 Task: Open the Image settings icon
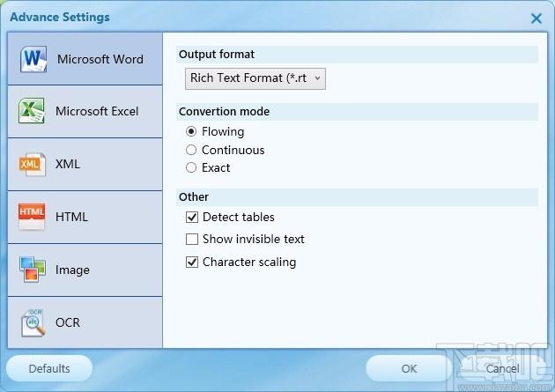pyautogui.click(x=33, y=270)
